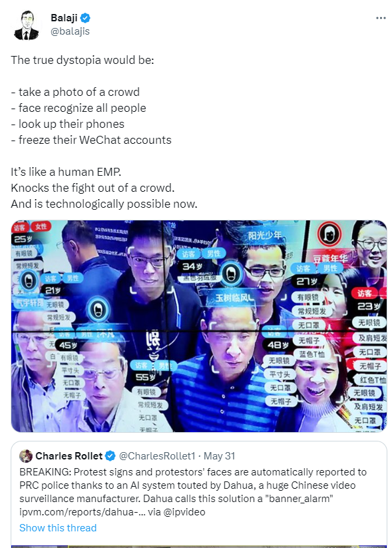Viewport: 392px width, 548px height.
Task: Click the Charles Rollet display name
Action: pos(69,455)
